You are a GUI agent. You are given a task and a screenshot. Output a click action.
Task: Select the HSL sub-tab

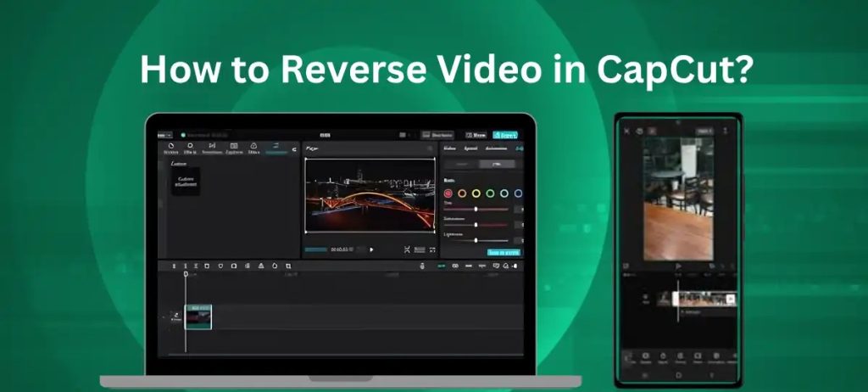tap(497, 164)
